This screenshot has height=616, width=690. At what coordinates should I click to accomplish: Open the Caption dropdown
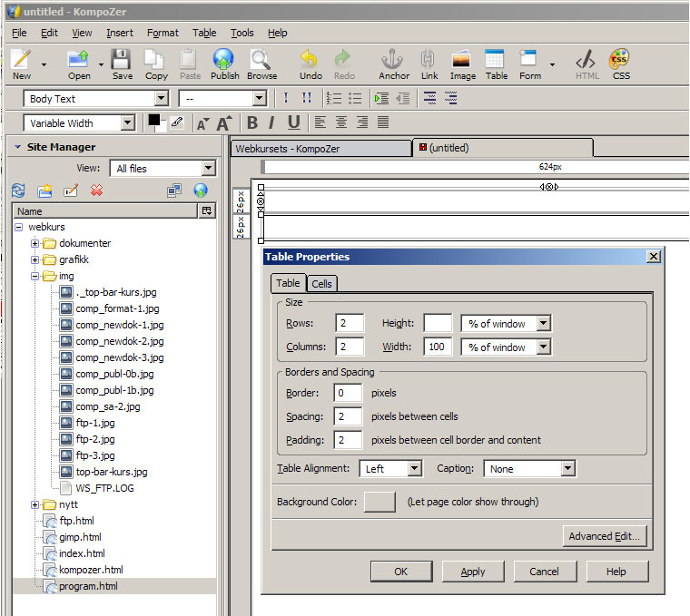tap(530, 469)
